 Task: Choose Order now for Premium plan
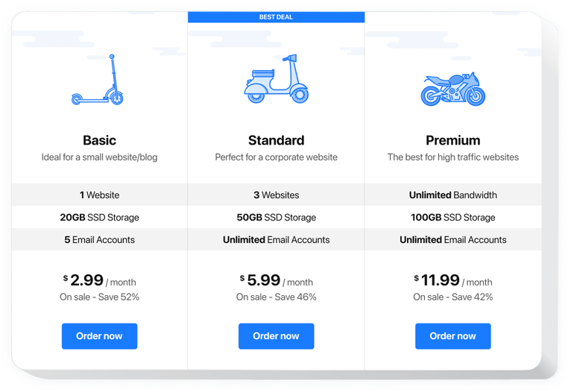tap(452, 336)
